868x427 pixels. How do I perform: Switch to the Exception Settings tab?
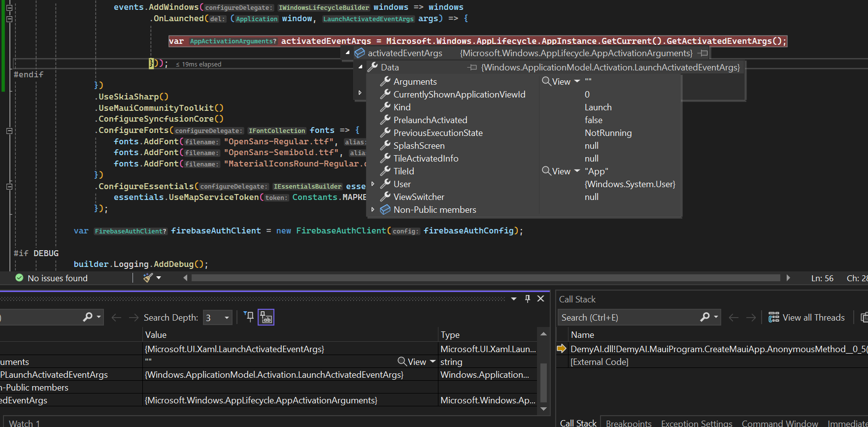point(697,423)
